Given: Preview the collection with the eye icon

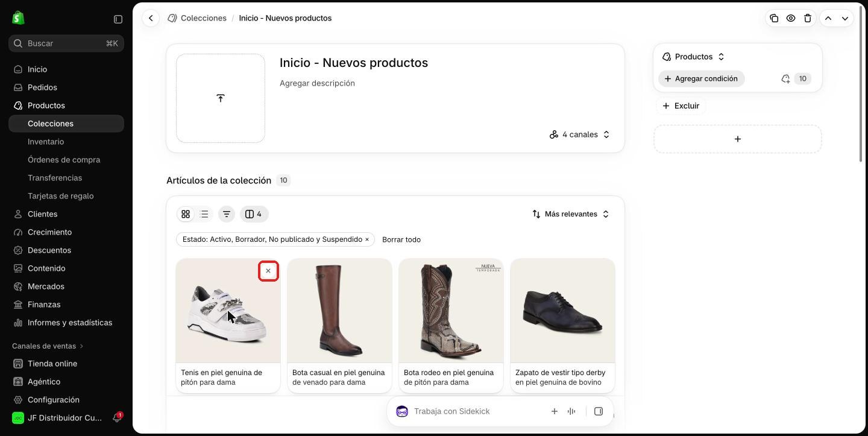Looking at the screenshot, I should [x=791, y=18].
